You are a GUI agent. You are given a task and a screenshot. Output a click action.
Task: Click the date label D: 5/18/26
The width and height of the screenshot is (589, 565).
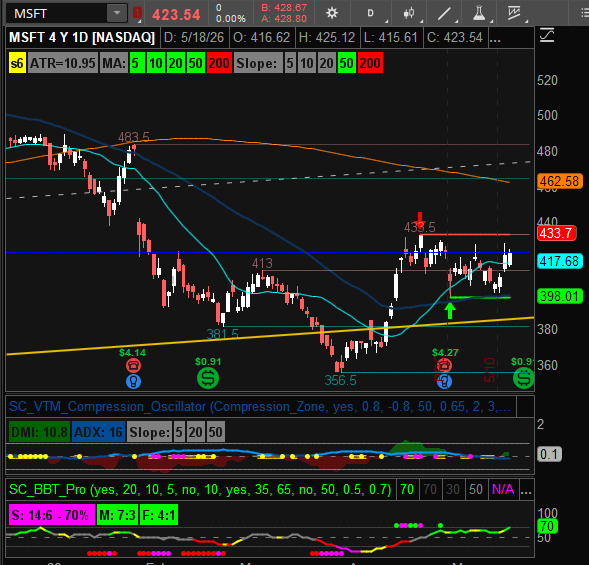pos(194,38)
